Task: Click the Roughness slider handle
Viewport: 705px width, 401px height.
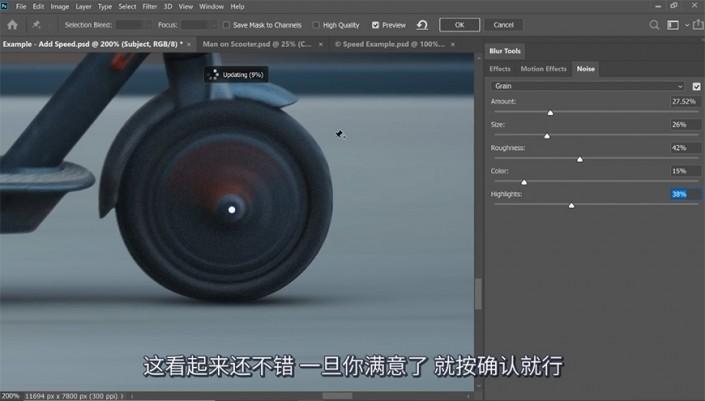Action: tap(580, 159)
